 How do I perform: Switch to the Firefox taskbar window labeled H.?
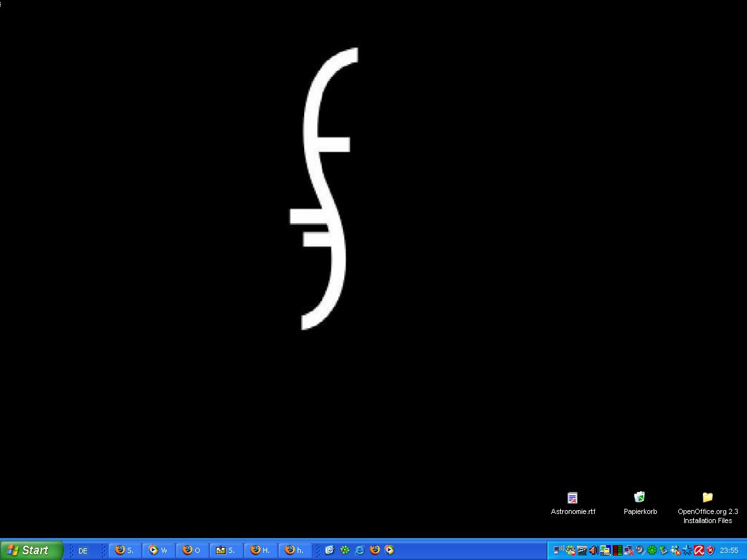(261, 550)
